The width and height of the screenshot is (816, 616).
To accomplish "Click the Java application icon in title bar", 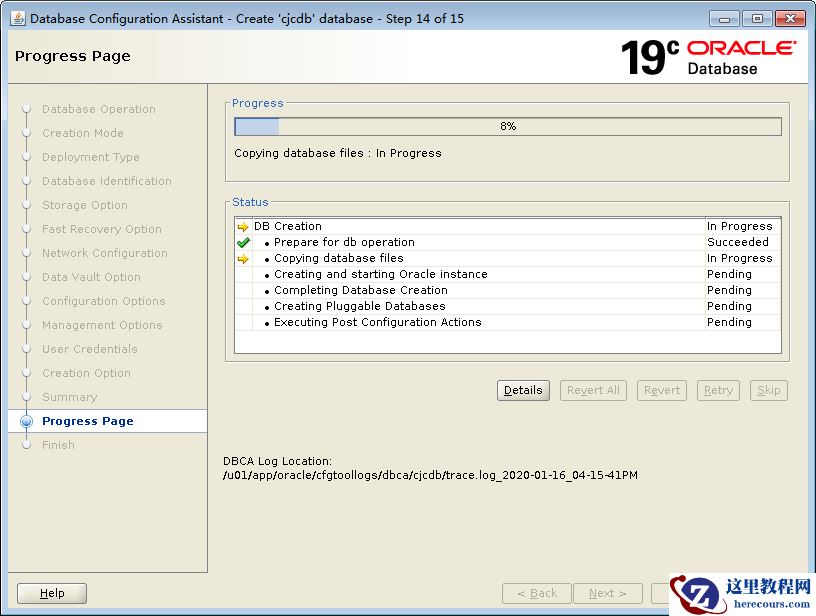I will click(x=18, y=18).
